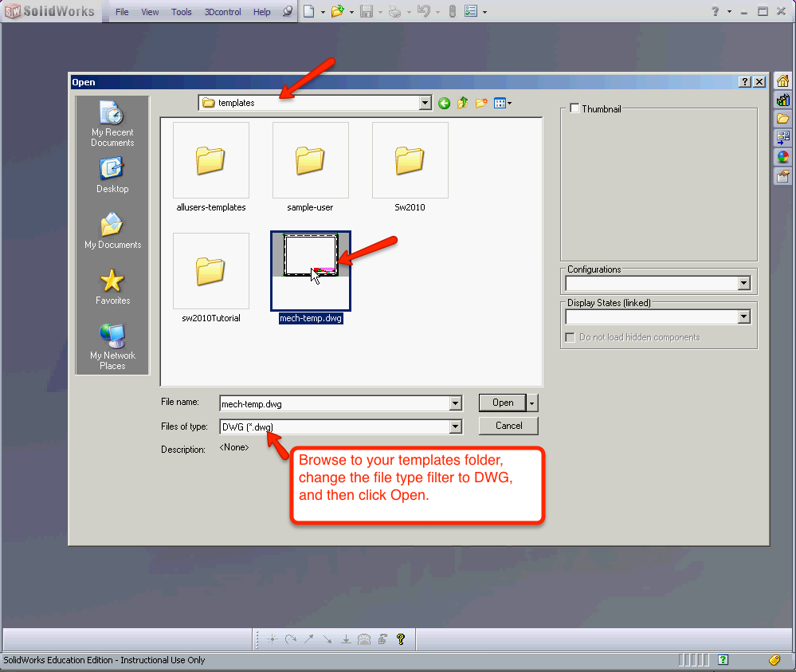Click the green help icon in status bar
Screen dimensions: 796x672
coord(723,660)
